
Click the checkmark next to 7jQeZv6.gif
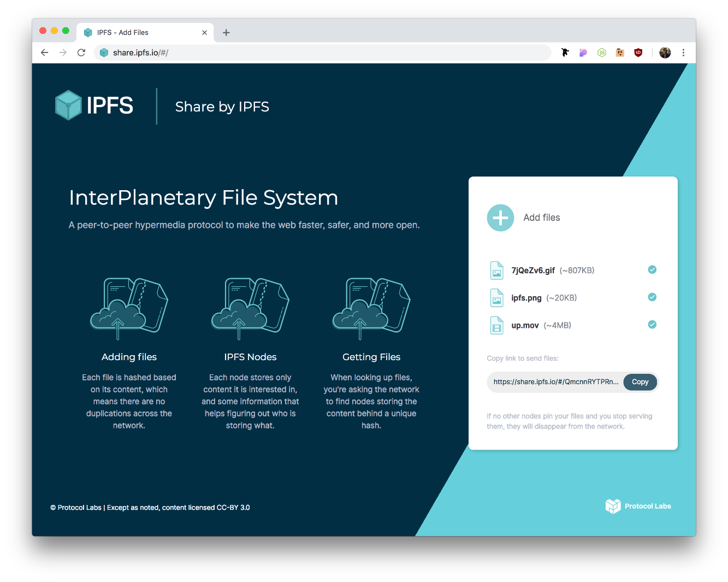click(x=652, y=269)
